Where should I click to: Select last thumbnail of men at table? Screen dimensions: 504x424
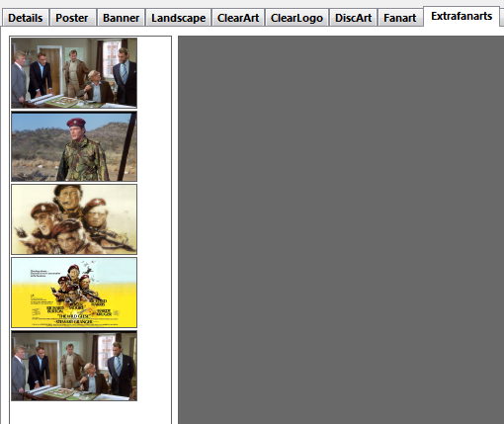coord(74,366)
